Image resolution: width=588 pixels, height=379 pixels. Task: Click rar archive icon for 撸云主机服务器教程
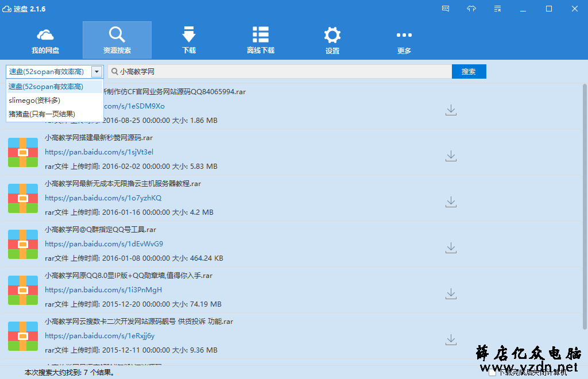23,198
